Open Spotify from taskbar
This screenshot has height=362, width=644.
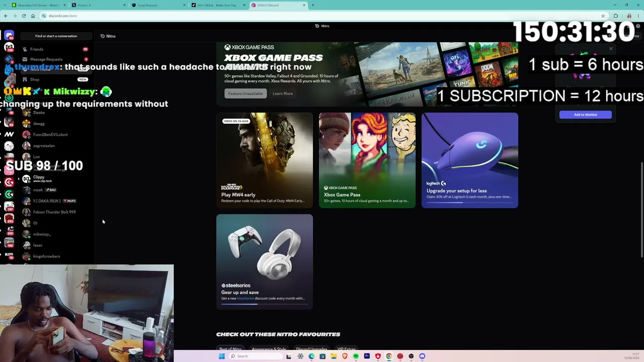coord(356,356)
